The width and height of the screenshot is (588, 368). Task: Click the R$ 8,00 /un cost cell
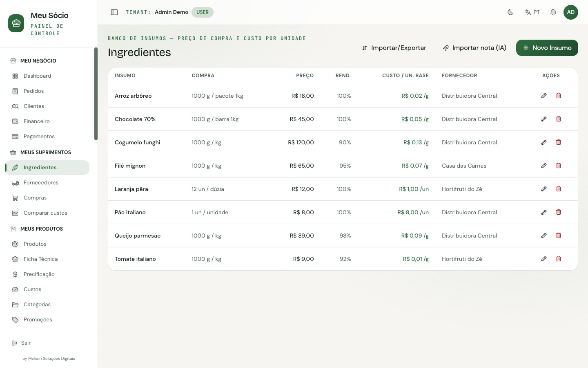(x=413, y=212)
